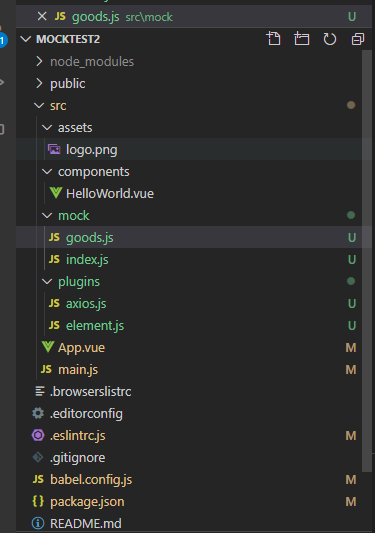Click the JS icon beside main.js
Screen dimensions: 375x533
tap(46, 369)
